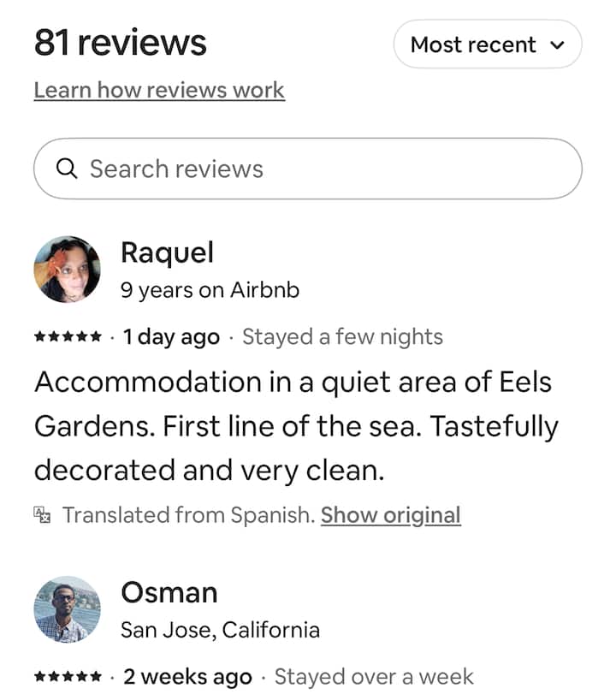Open the Learn how reviews work link
Screen dimensions: 616x694
[x=159, y=90]
